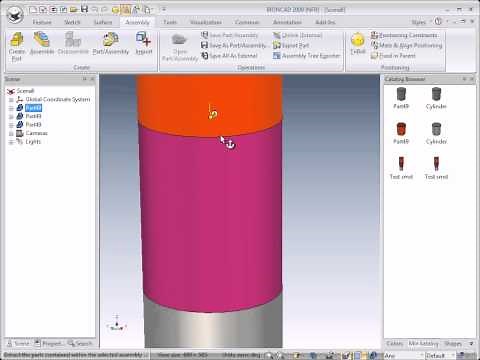480x360 pixels.
Task: Pick the right Tool steel catalog item
Action: click(x=436, y=168)
